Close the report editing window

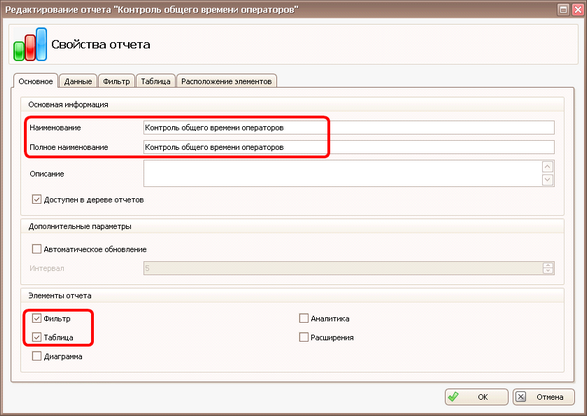pyautogui.click(x=578, y=9)
